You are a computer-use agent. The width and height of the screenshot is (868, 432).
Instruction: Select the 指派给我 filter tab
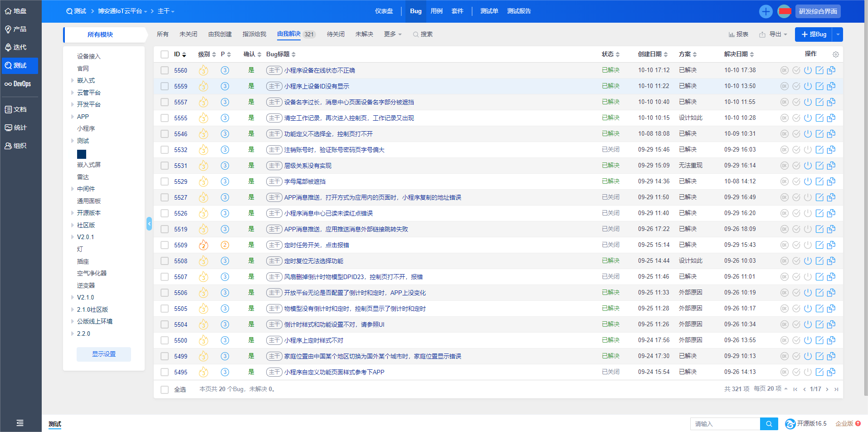pyautogui.click(x=254, y=34)
